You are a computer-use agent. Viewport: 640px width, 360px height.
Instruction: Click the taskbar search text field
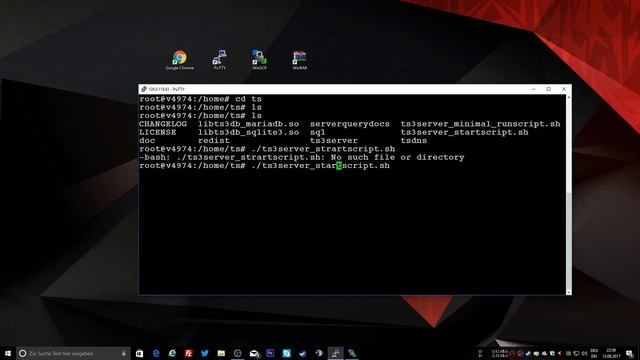pyautogui.click(x=73, y=353)
